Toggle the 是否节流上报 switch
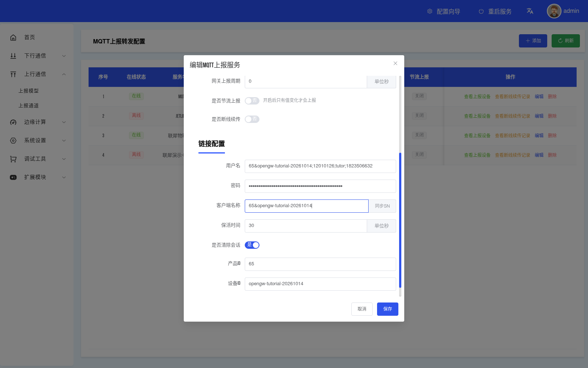The image size is (588, 368). (252, 100)
